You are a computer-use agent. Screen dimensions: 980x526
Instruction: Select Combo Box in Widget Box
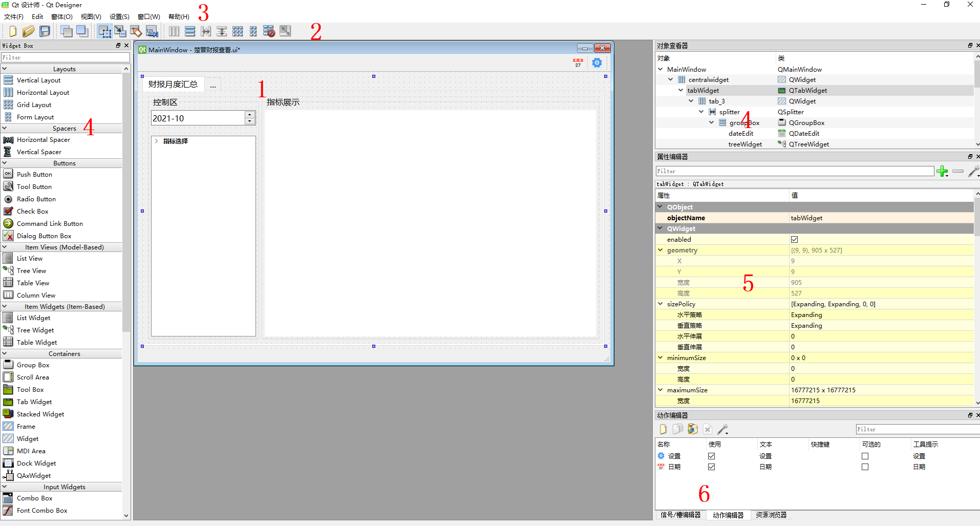click(35, 498)
